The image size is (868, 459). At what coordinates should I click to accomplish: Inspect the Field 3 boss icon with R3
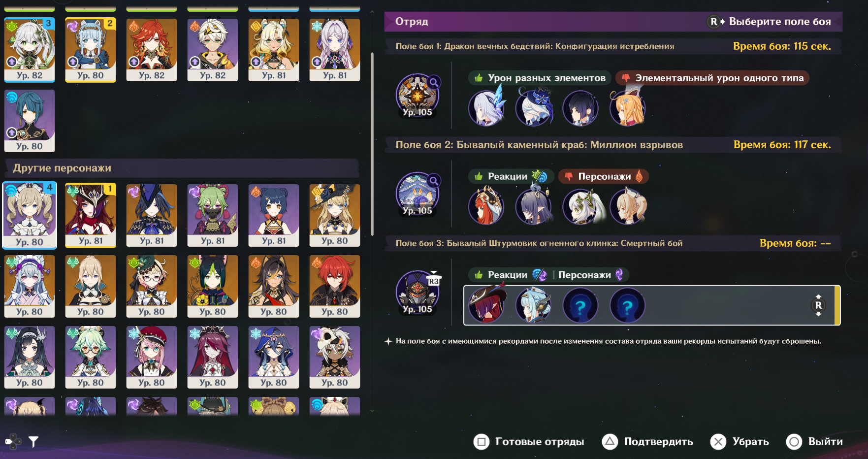pos(418,292)
